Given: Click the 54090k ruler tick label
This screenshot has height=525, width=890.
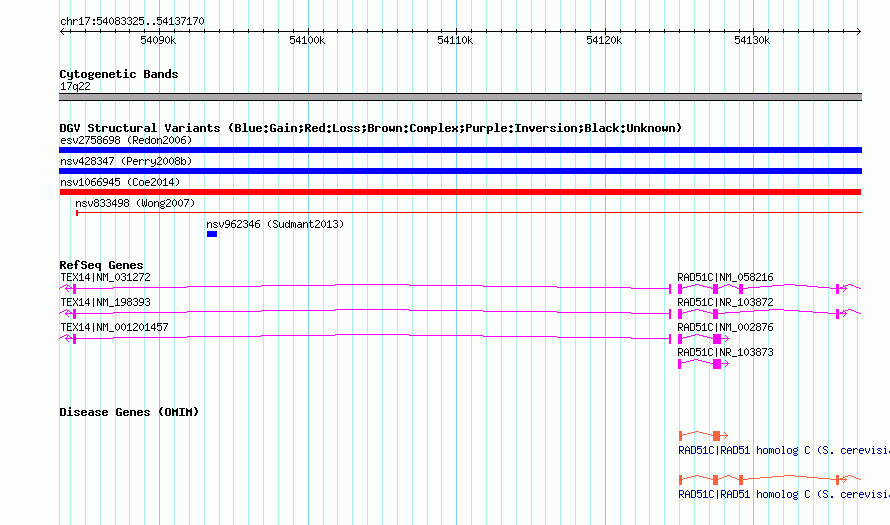Looking at the screenshot, I should click(x=158, y=40).
